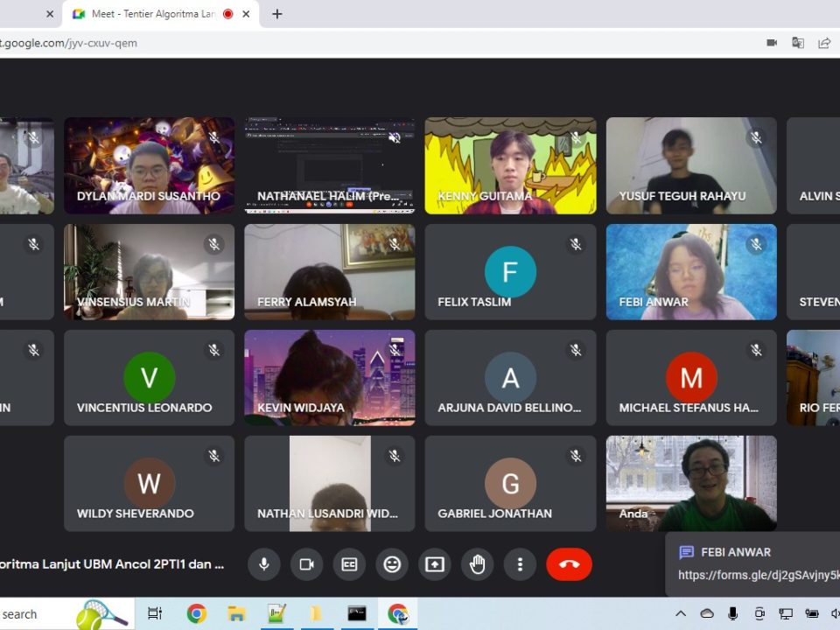Image resolution: width=840 pixels, height=630 pixels.
Task: Click the FEBI ANWAR video tile name
Action: pos(654,302)
